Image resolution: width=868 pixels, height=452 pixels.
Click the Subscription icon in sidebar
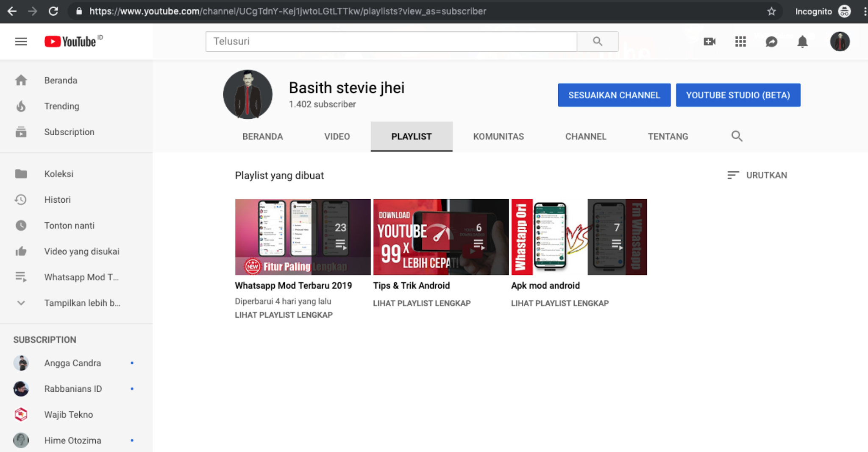click(x=21, y=132)
